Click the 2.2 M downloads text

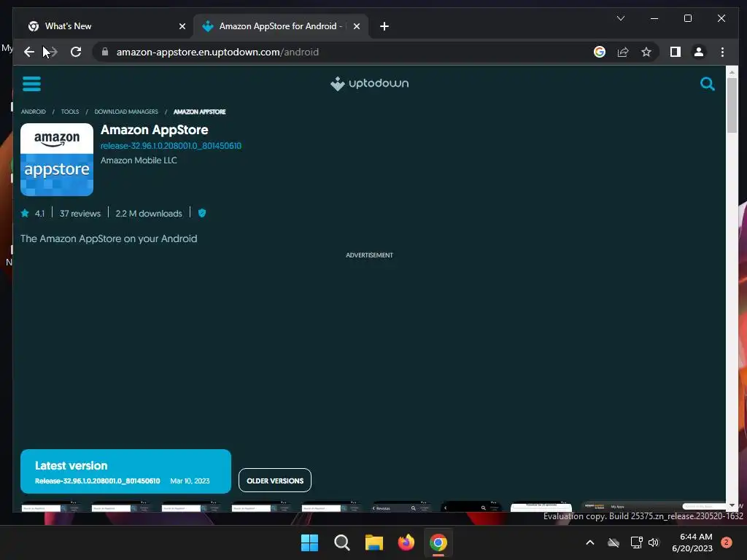(149, 214)
